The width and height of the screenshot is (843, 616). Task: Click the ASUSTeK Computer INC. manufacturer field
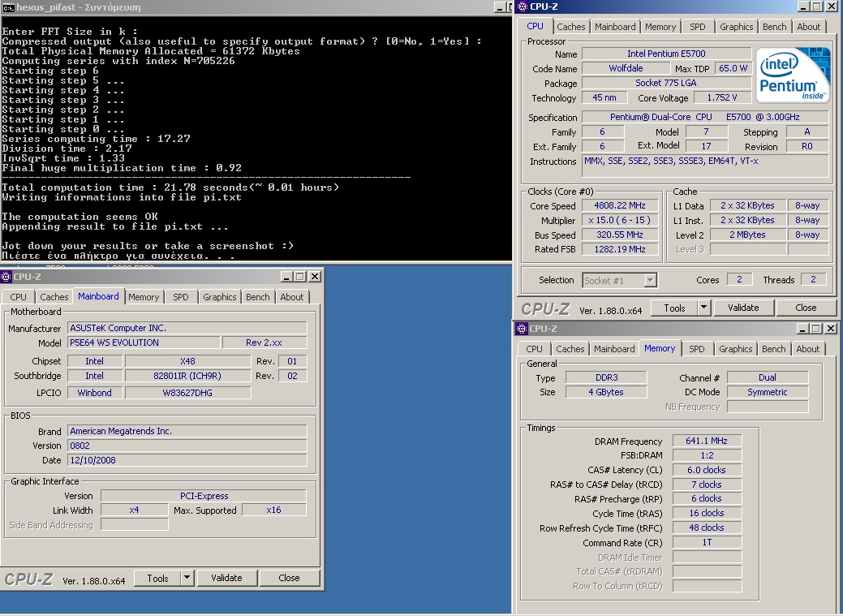[x=187, y=328]
